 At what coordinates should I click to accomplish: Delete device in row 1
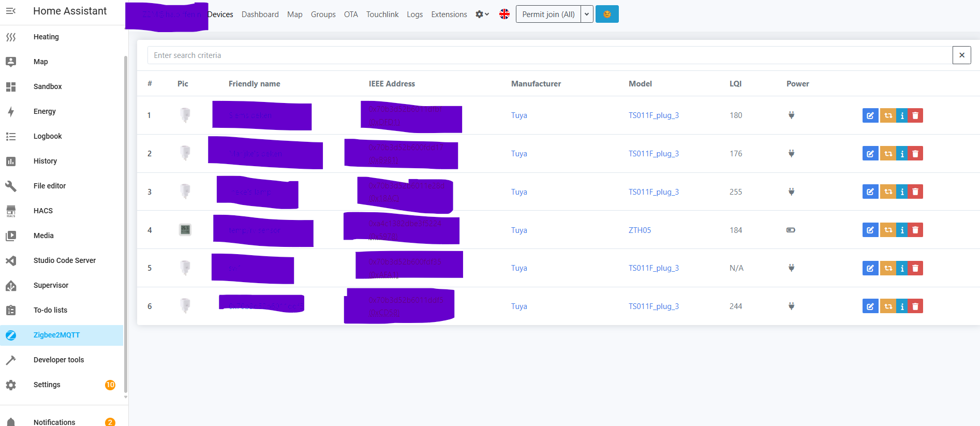(915, 115)
